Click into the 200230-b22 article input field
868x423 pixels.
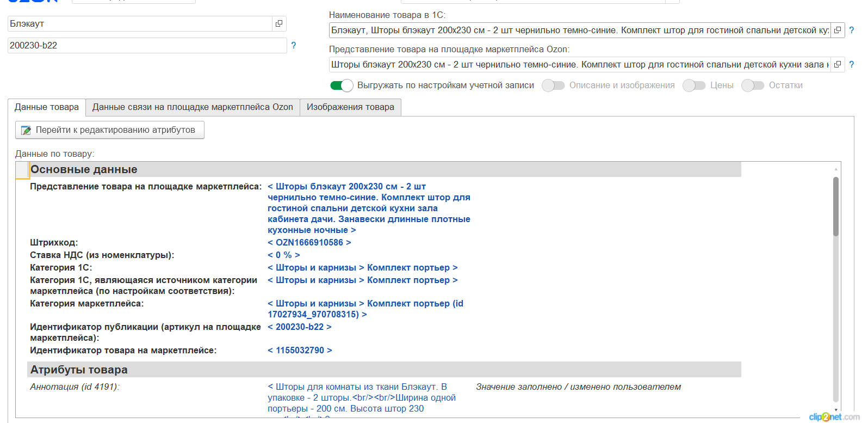147,46
